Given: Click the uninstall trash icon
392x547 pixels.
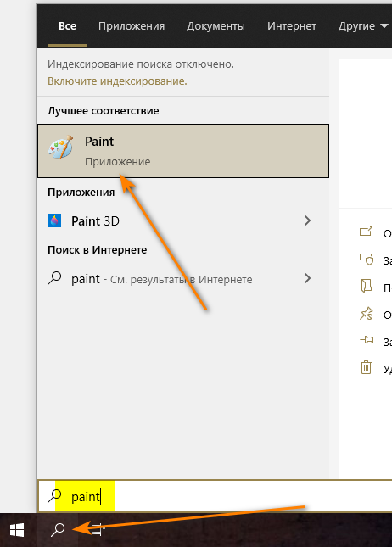Looking at the screenshot, I should 367,367.
